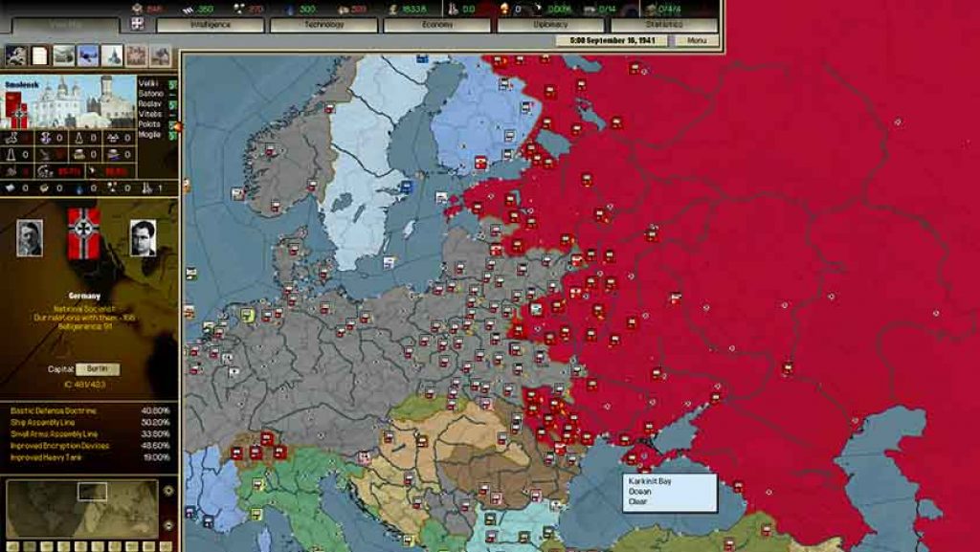Click the manpower icon in top bar
980x552 pixels.
tap(453, 8)
